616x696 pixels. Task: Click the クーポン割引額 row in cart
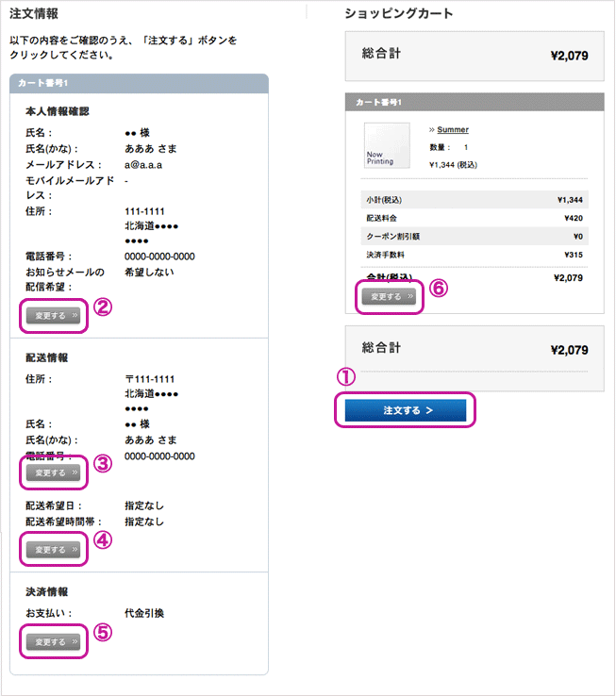(x=474, y=236)
